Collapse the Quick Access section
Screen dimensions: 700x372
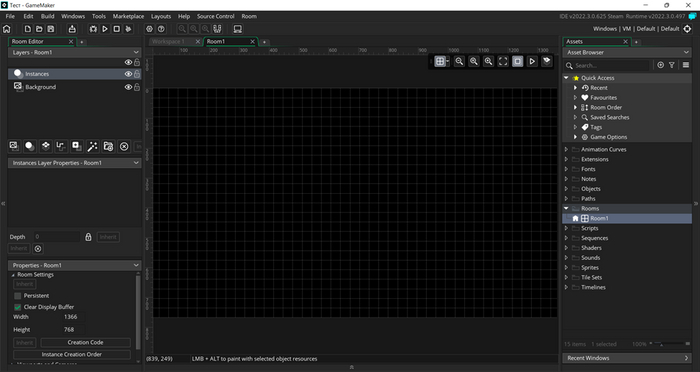coord(566,78)
